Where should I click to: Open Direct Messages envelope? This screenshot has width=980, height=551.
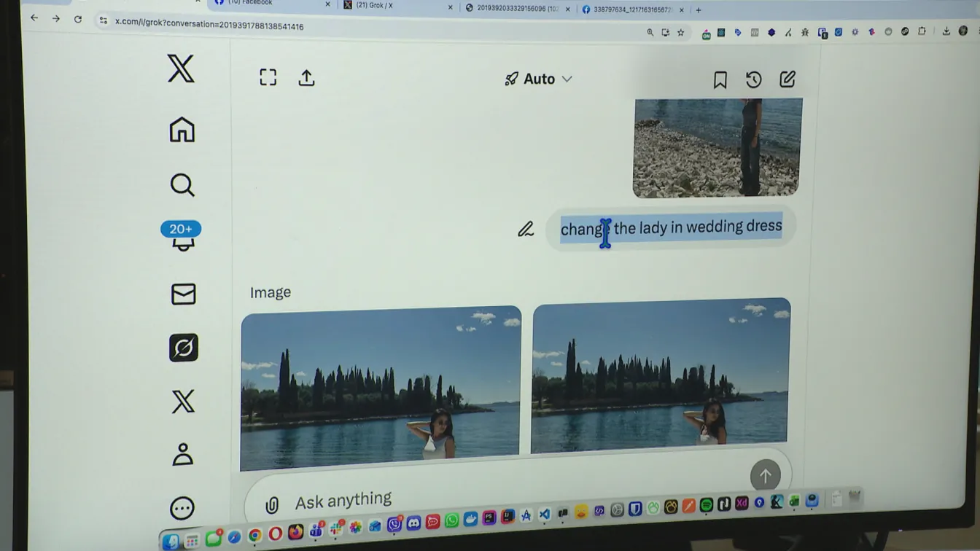pos(183,294)
